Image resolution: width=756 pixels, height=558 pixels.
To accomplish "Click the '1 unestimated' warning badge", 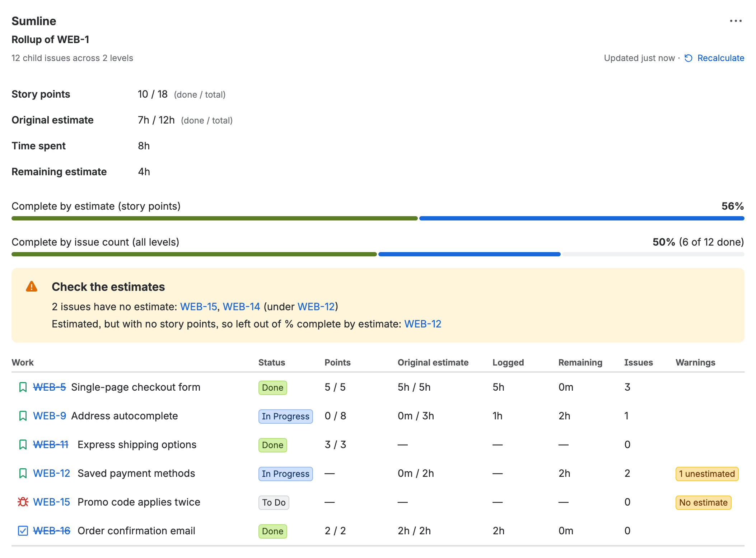I will point(707,474).
